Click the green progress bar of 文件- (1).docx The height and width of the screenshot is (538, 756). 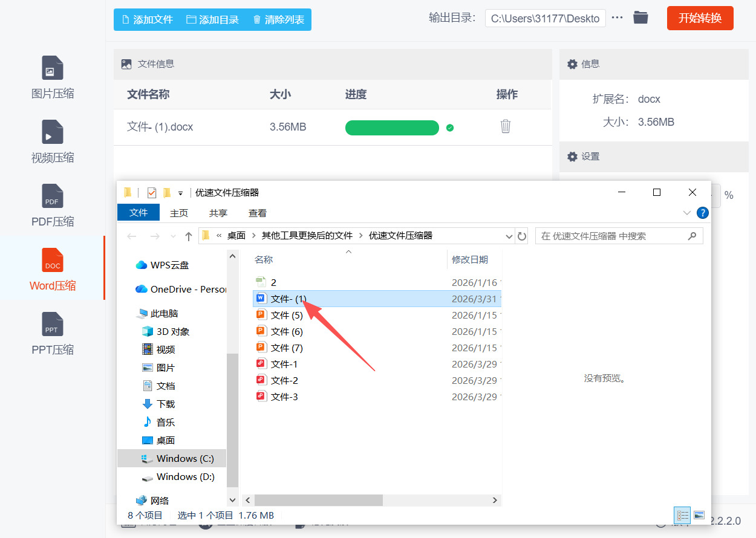(x=392, y=128)
